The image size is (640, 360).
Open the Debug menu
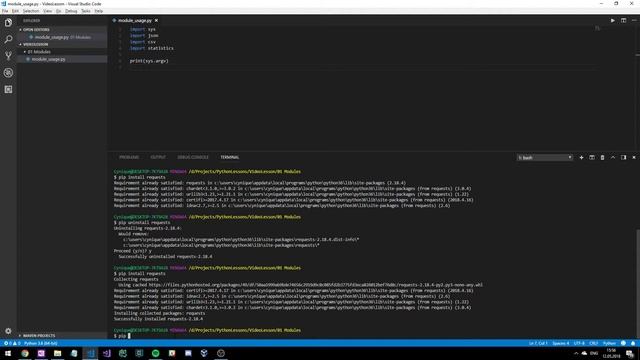point(71,11)
